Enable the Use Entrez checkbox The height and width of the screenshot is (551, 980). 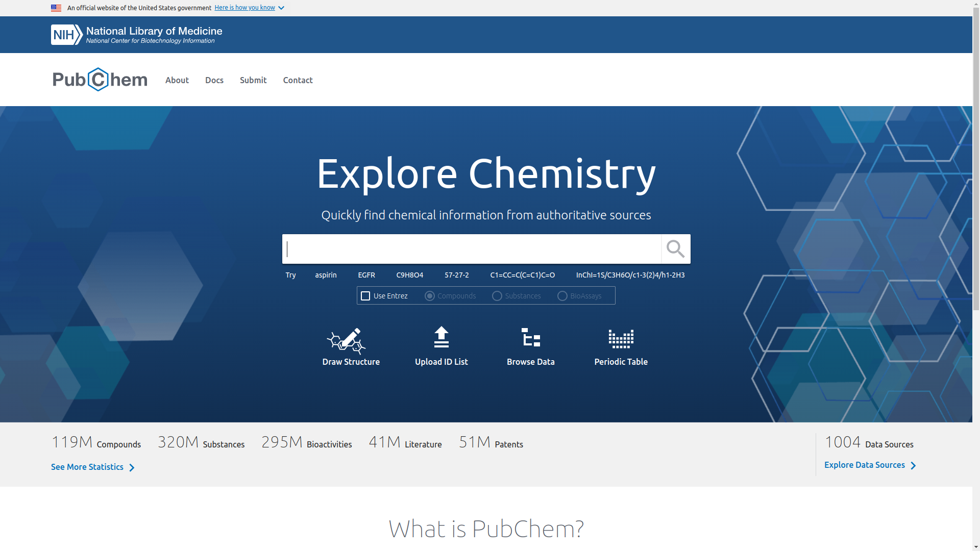coord(365,296)
